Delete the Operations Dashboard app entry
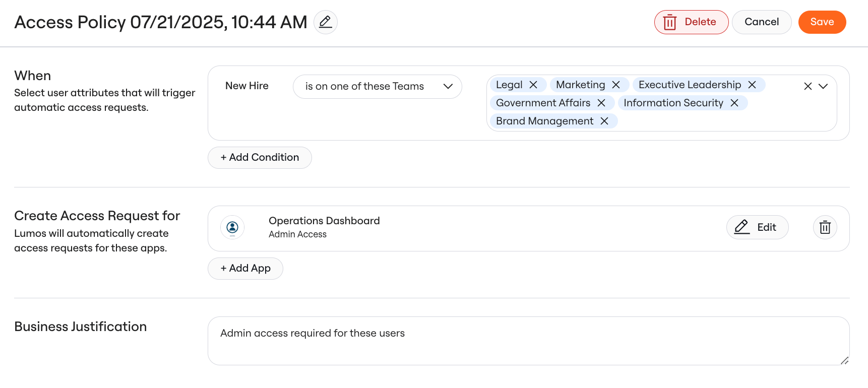The height and width of the screenshot is (388, 868). 825,227
